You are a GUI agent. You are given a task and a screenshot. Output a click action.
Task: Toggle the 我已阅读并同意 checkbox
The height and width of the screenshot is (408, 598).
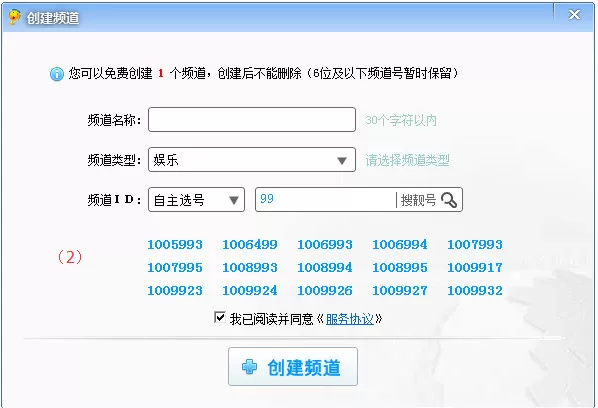(220, 317)
